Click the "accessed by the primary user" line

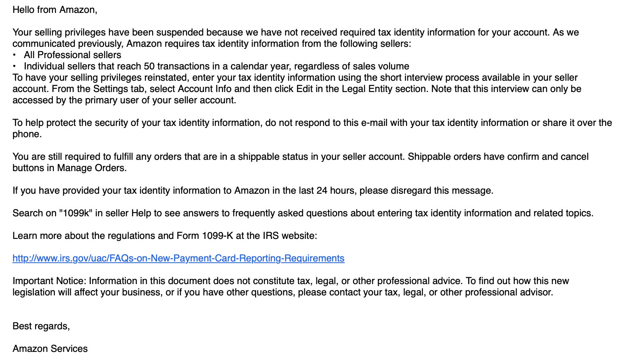point(124,100)
